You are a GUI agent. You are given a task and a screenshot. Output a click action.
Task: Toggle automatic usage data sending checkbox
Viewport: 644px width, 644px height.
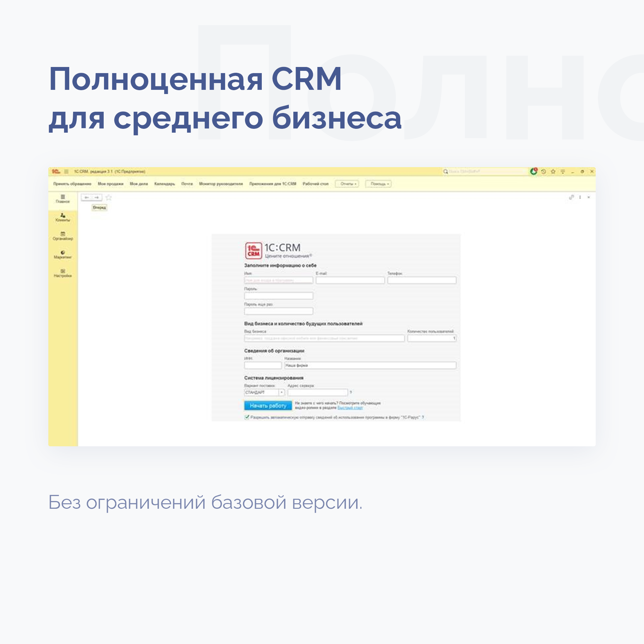pyautogui.click(x=247, y=417)
